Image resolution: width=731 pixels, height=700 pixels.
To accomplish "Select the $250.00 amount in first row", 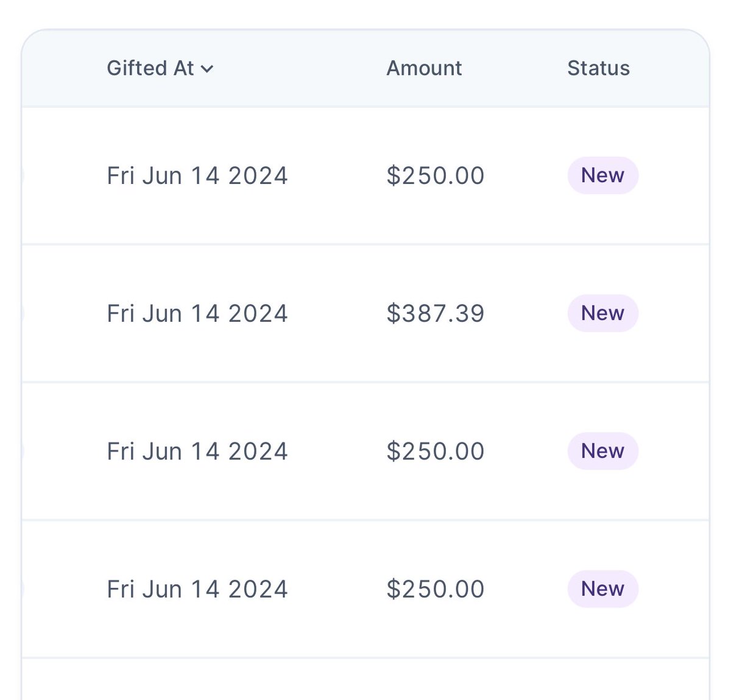I will [435, 175].
